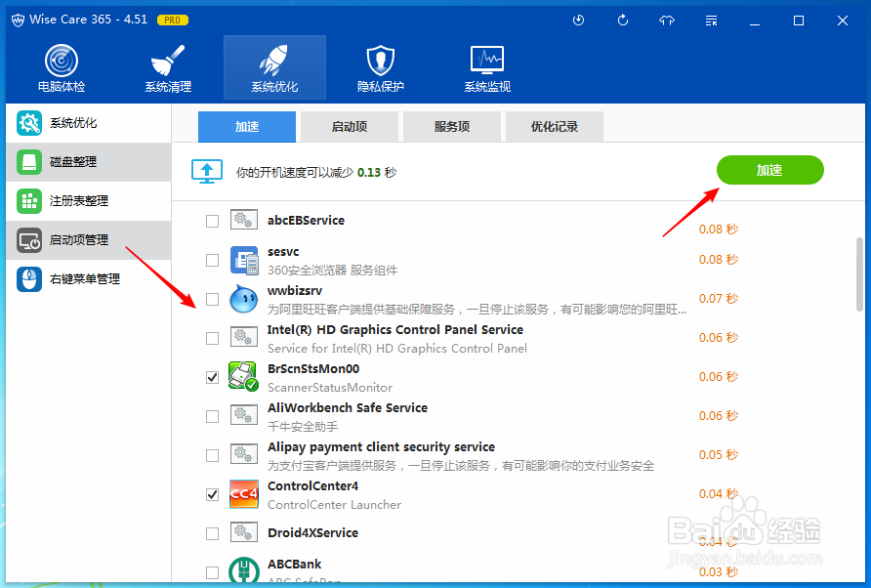Check the ABCBank checkbox
871x588 pixels.
(x=212, y=572)
